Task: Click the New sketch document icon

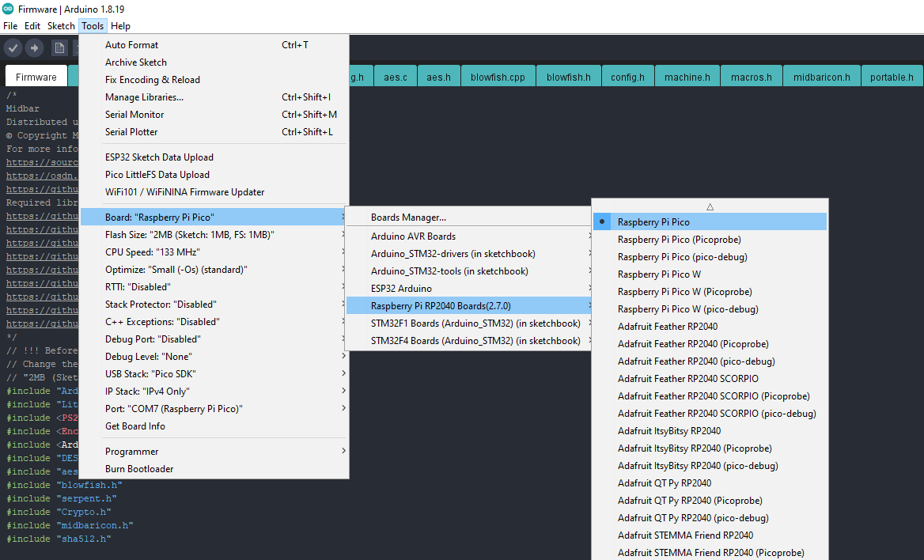Action: (x=59, y=47)
